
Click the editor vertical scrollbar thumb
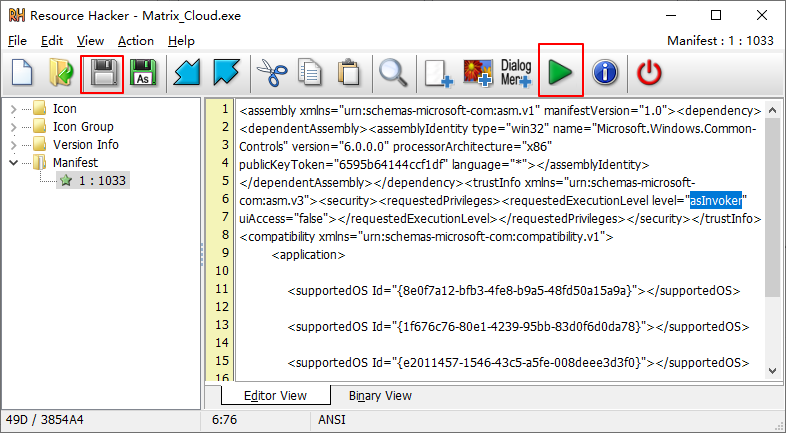[772, 207]
